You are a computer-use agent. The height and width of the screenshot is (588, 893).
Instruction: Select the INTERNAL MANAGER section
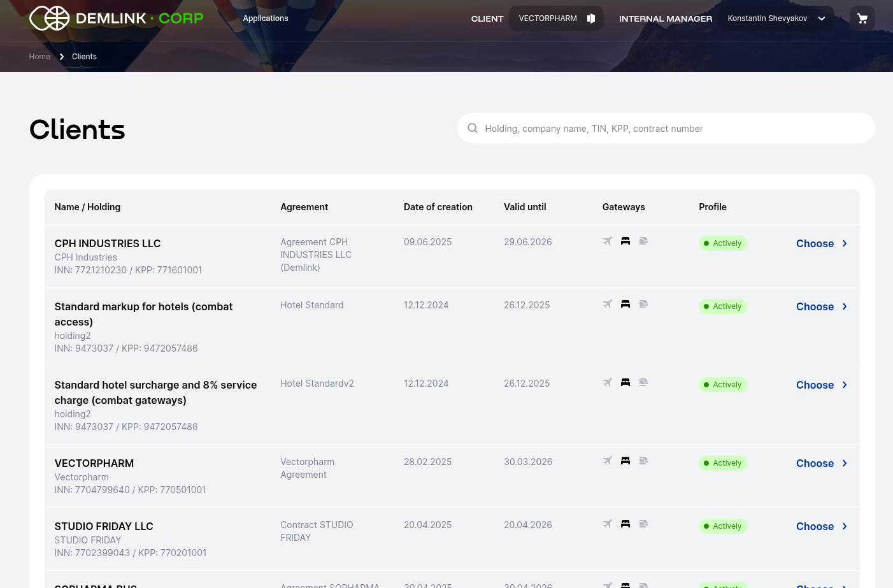pos(666,18)
